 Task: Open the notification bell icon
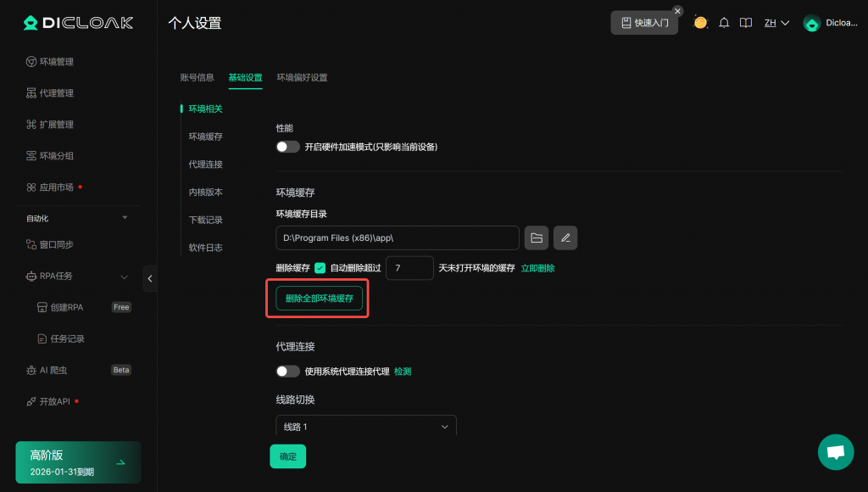click(x=724, y=23)
